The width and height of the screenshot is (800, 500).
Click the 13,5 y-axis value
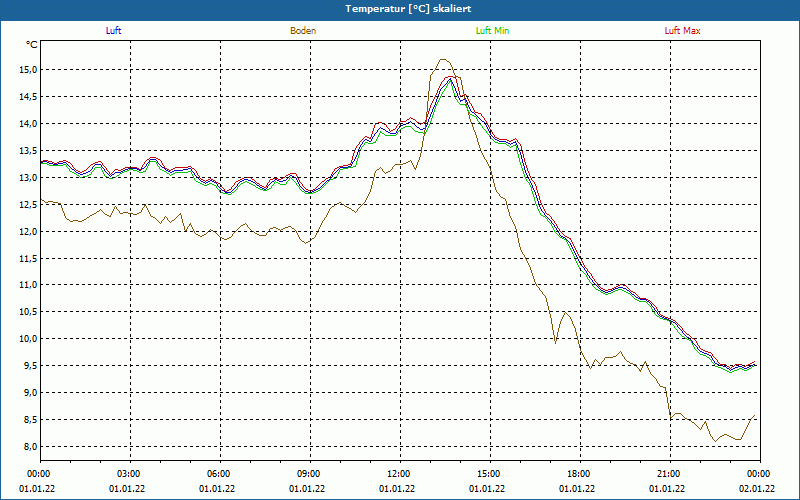click(x=28, y=151)
